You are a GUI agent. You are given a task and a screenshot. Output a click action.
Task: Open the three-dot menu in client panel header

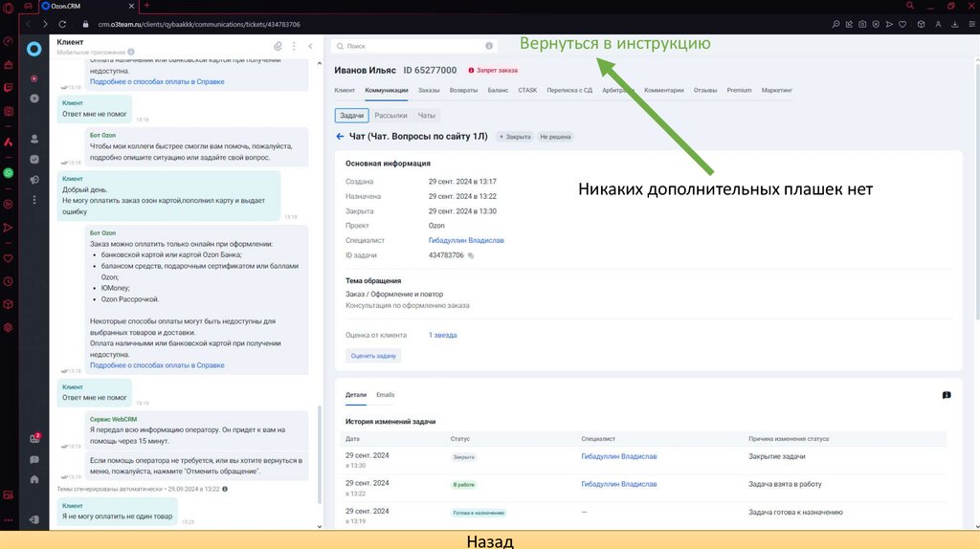coord(295,46)
